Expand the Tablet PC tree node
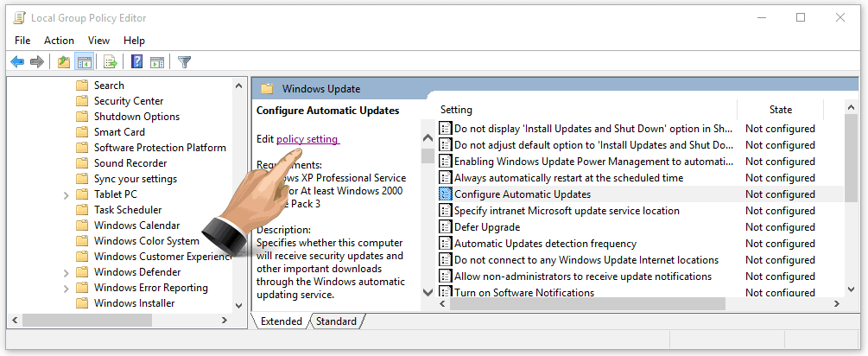The image size is (868, 356). [67, 194]
